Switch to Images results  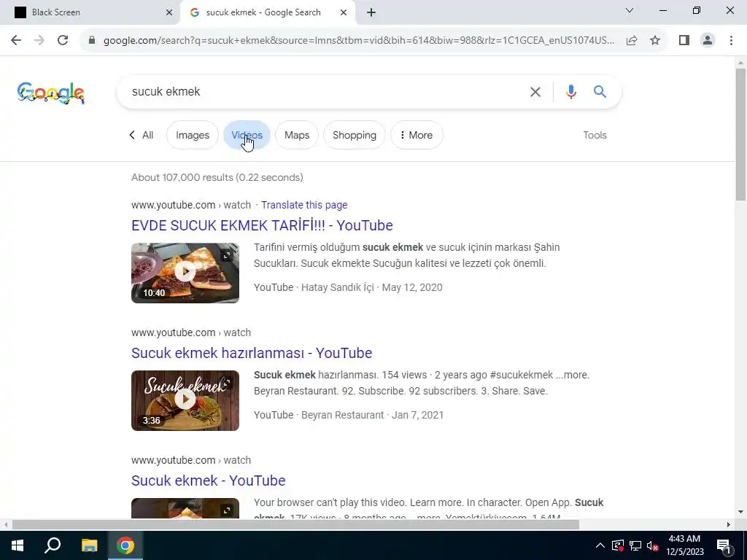pos(193,135)
